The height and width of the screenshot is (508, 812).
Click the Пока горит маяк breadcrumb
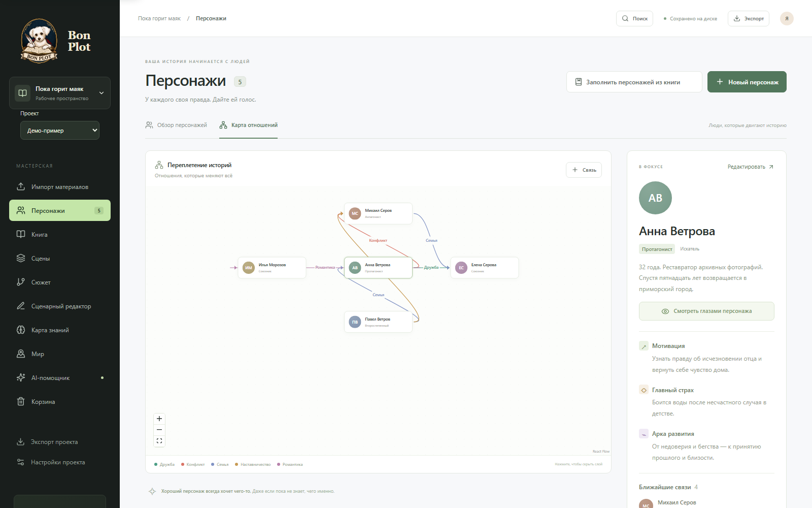point(159,18)
